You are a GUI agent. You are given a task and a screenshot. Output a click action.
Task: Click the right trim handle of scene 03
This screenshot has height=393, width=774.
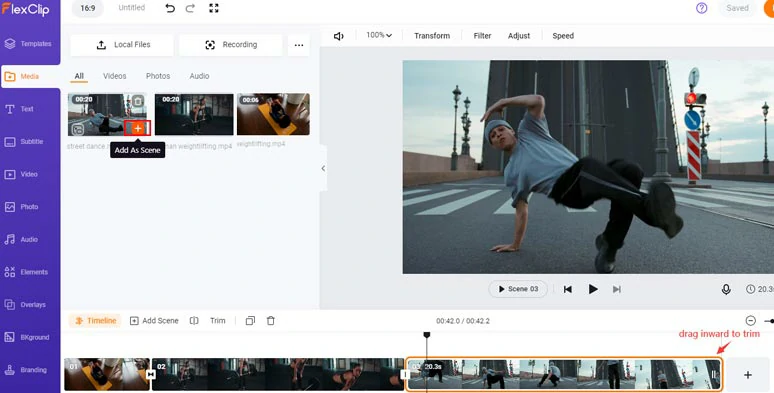(715, 375)
